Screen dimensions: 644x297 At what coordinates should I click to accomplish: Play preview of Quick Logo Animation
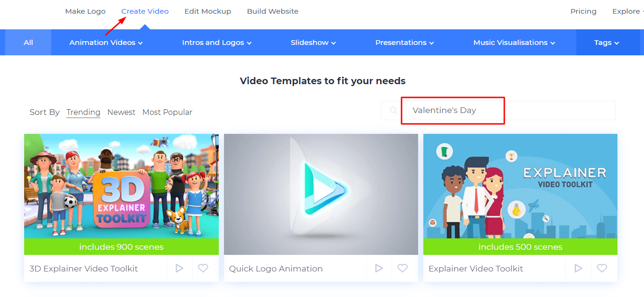pos(379,268)
